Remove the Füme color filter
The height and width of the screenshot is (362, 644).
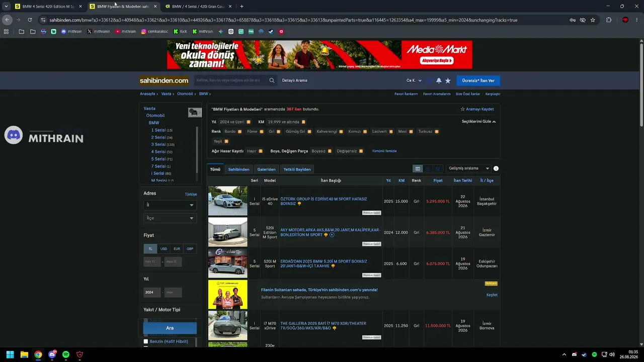(x=262, y=132)
